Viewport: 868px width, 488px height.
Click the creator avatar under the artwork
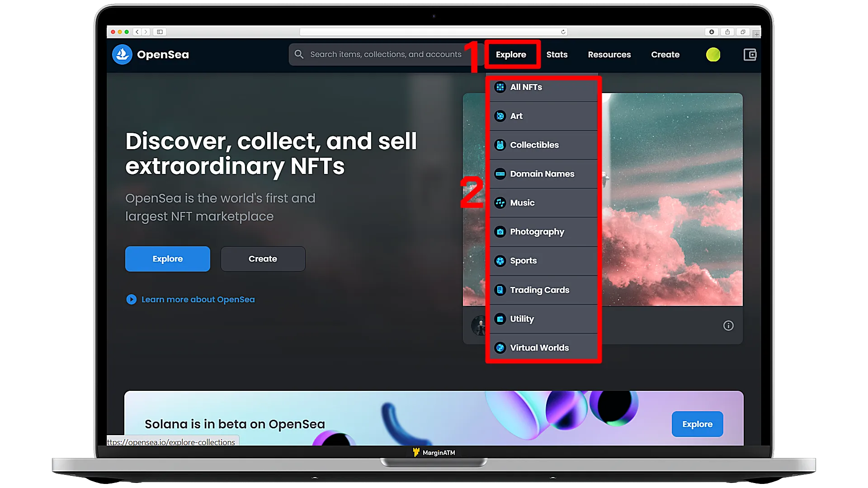click(478, 326)
